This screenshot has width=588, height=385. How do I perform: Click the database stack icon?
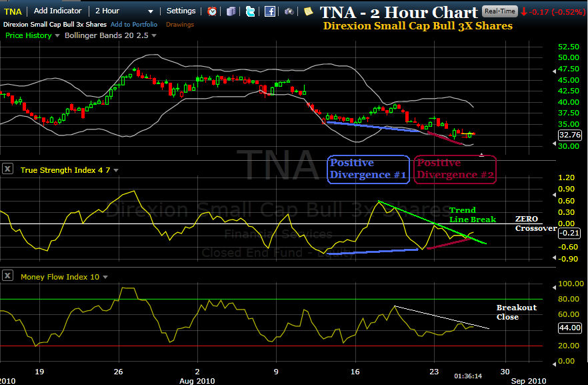(x=231, y=11)
